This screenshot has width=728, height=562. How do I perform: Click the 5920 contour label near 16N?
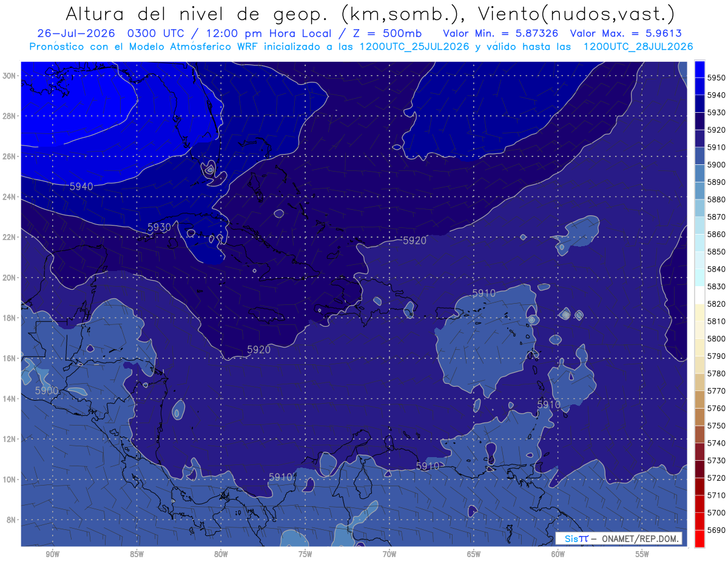259,350
